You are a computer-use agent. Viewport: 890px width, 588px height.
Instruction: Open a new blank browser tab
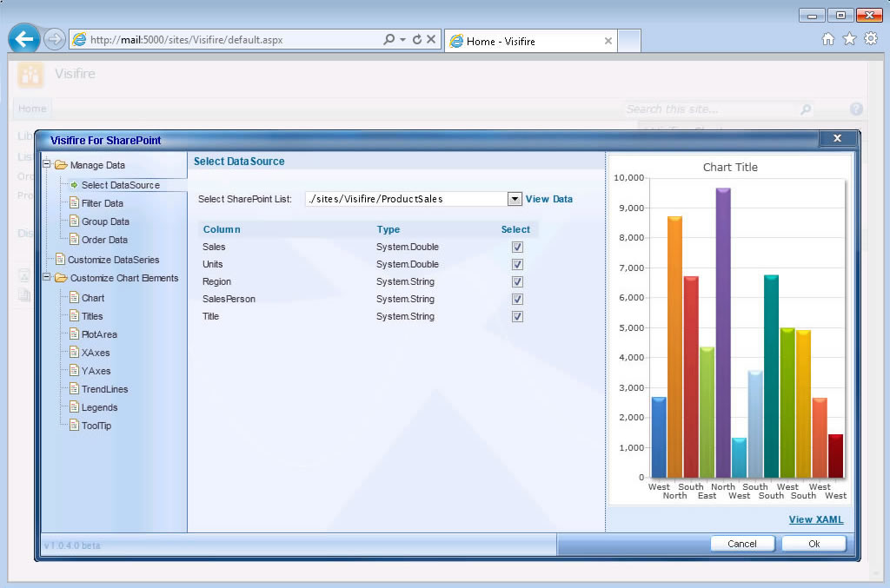pyautogui.click(x=629, y=41)
